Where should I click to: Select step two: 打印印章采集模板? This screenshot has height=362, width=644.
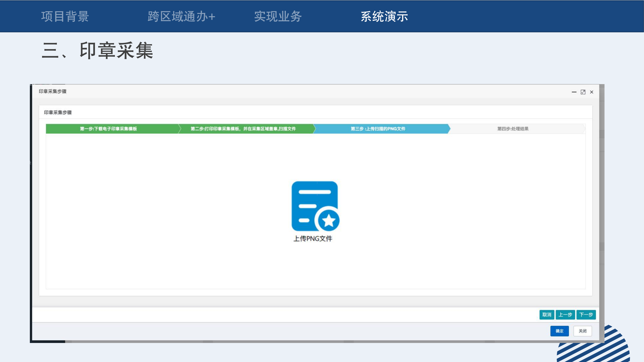(x=243, y=129)
